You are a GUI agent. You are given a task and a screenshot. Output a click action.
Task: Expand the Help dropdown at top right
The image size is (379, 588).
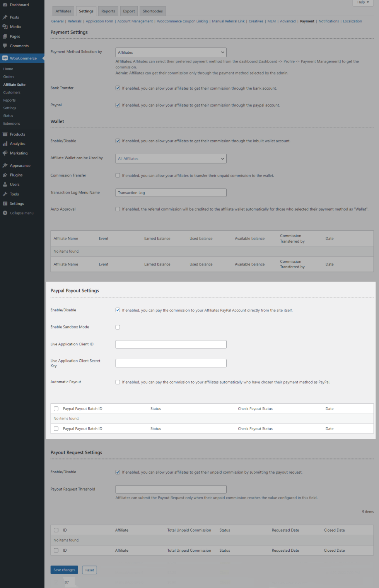[x=363, y=2]
